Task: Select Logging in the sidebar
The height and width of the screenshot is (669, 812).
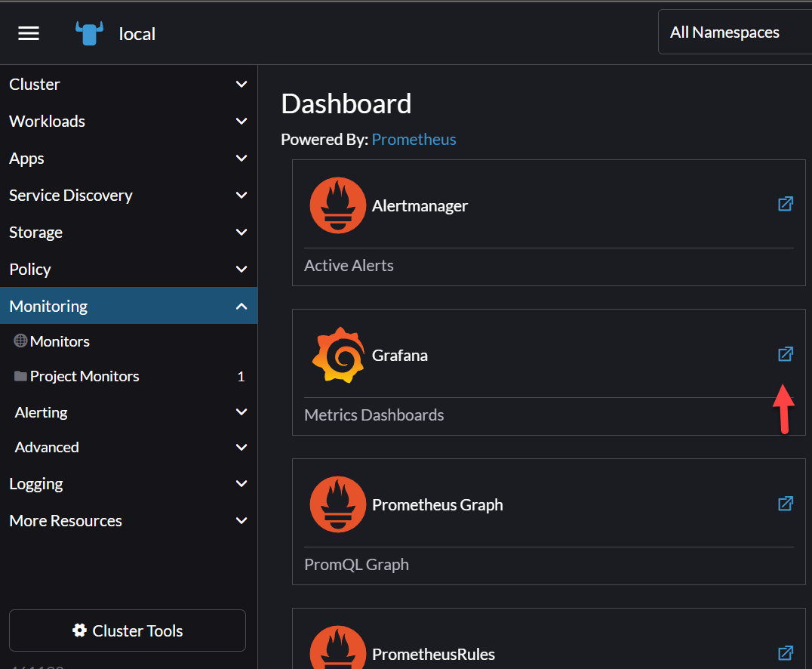Action: pos(35,483)
